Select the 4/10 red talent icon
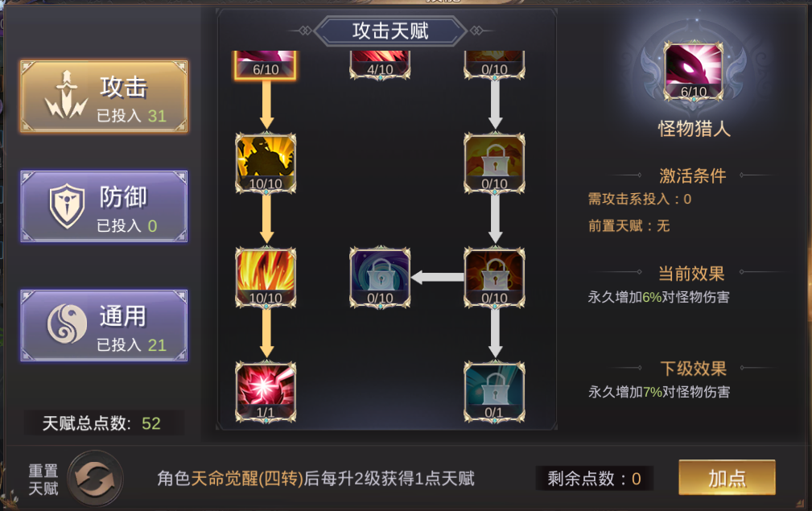 coord(380,64)
